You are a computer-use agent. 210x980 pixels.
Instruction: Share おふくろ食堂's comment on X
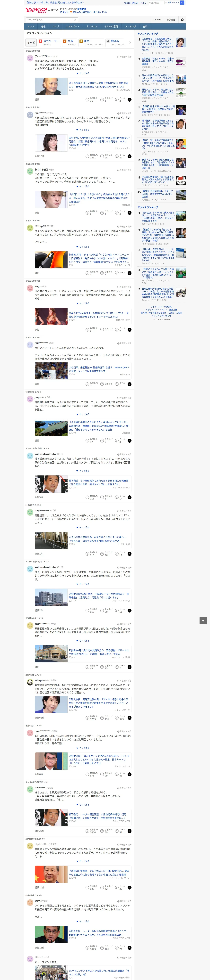pos(130,213)
